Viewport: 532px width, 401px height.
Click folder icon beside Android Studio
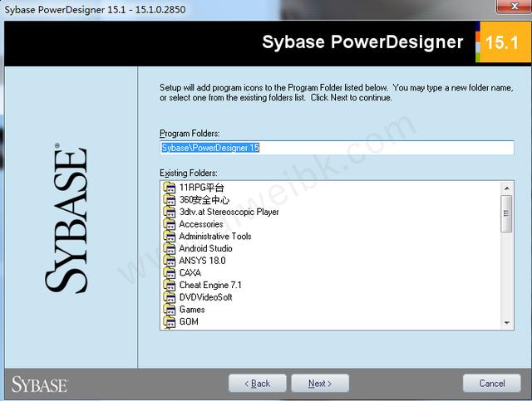point(170,248)
